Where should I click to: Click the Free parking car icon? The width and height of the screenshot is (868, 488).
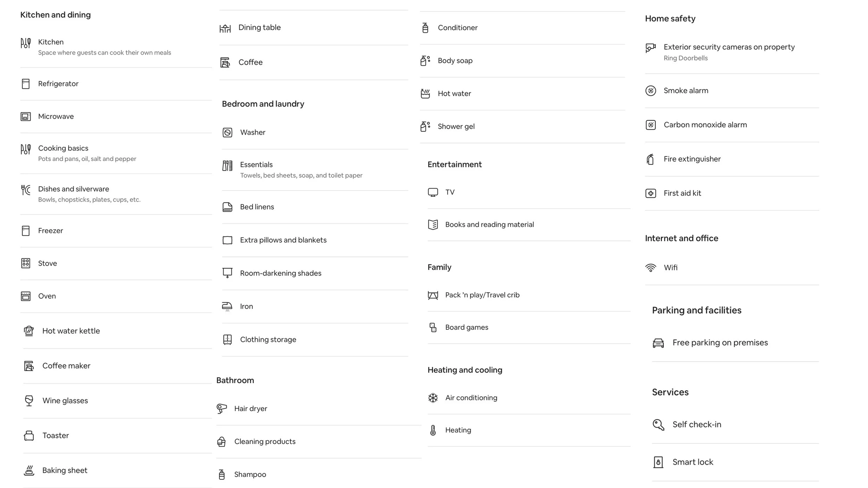click(658, 343)
